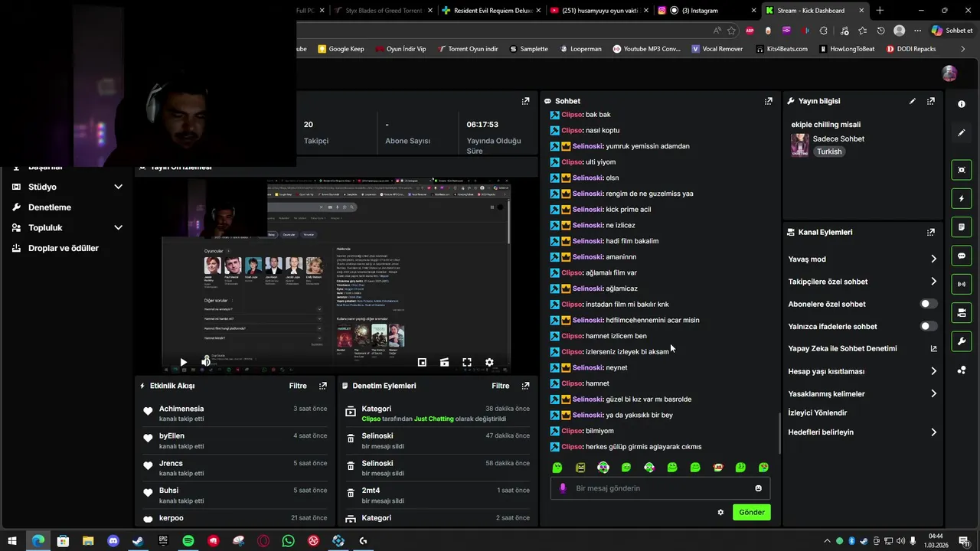Switch to husamyuyu YouTube tab
The width and height of the screenshot is (980, 551).
point(600,11)
